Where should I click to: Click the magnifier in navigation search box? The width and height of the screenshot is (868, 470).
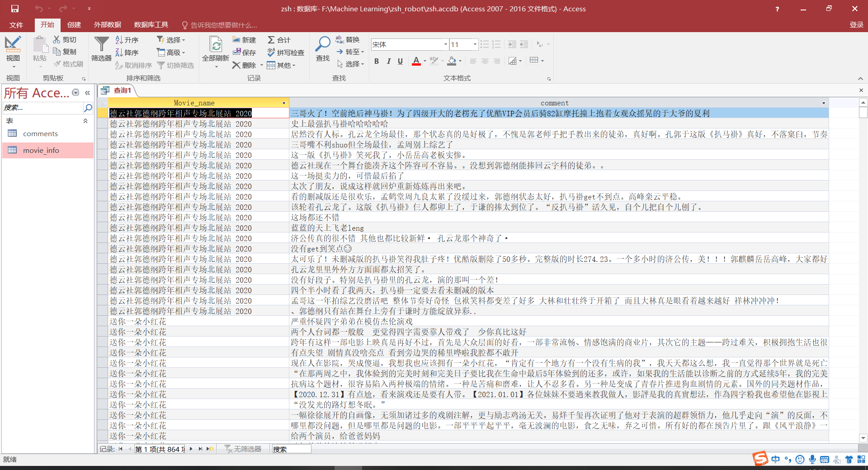[x=88, y=108]
